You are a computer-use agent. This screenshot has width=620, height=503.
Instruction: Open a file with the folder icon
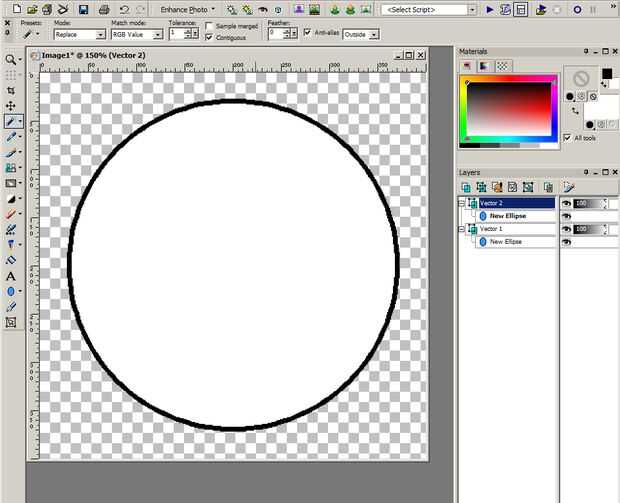pos(32,9)
